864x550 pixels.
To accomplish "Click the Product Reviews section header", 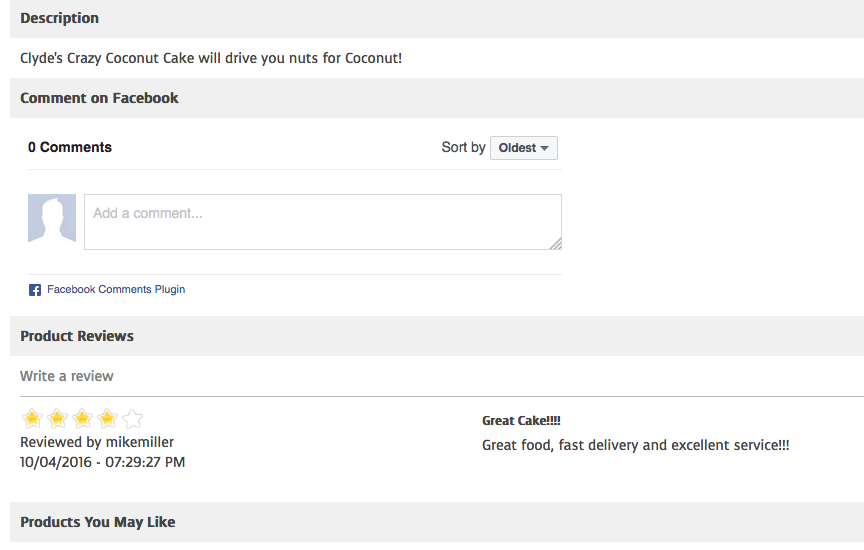I will (x=77, y=336).
